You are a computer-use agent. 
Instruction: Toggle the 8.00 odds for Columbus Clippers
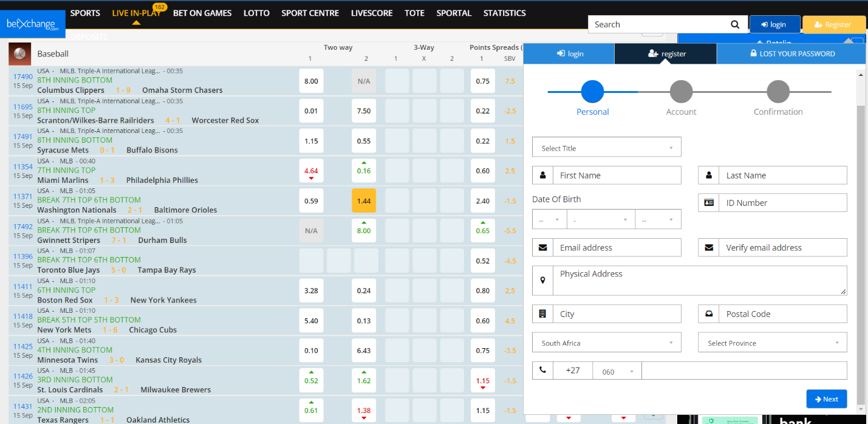(x=311, y=81)
